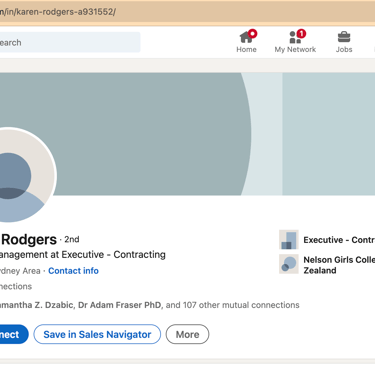
Task: Open Nelson Girls College school logo
Action: [289, 264]
